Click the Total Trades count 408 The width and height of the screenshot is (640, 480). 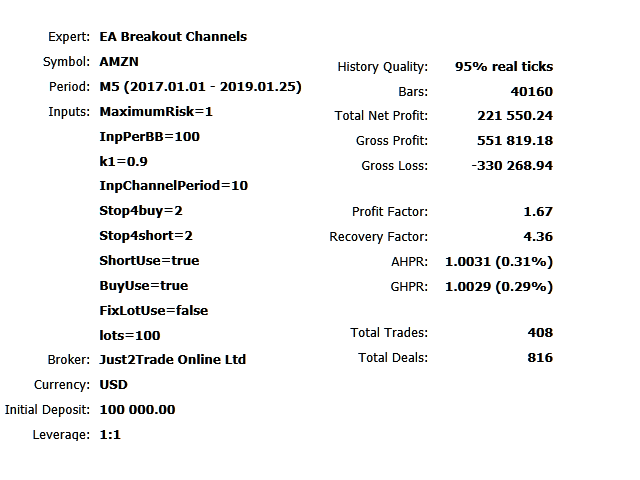(x=540, y=333)
